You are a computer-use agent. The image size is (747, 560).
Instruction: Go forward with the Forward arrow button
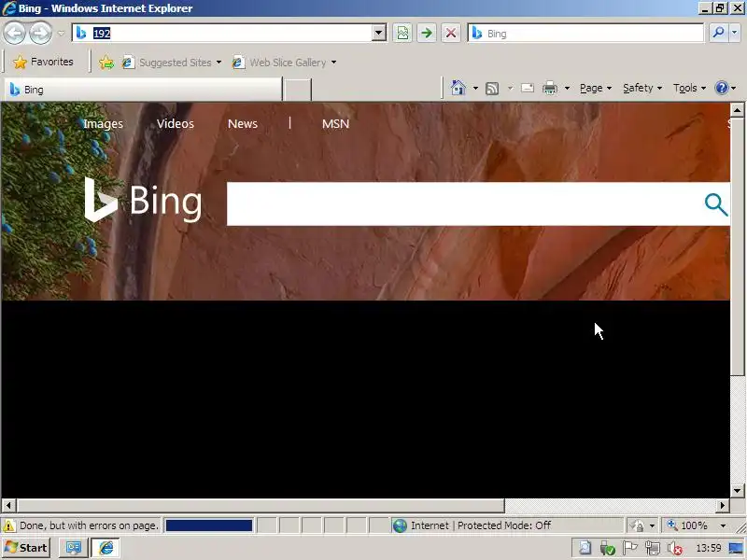[41, 34]
